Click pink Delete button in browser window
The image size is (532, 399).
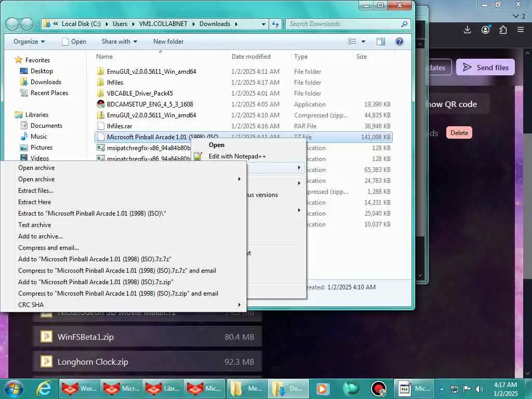(x=459, y=132)
